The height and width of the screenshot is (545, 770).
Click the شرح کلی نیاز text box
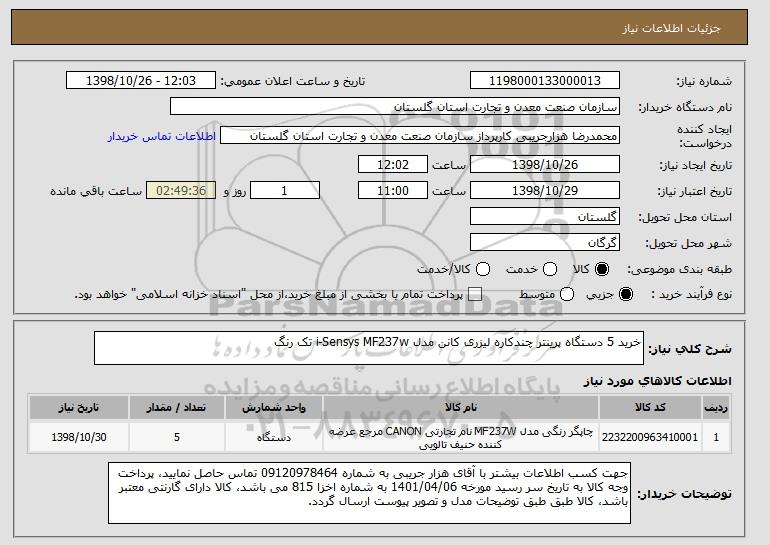tap(369, 348)
